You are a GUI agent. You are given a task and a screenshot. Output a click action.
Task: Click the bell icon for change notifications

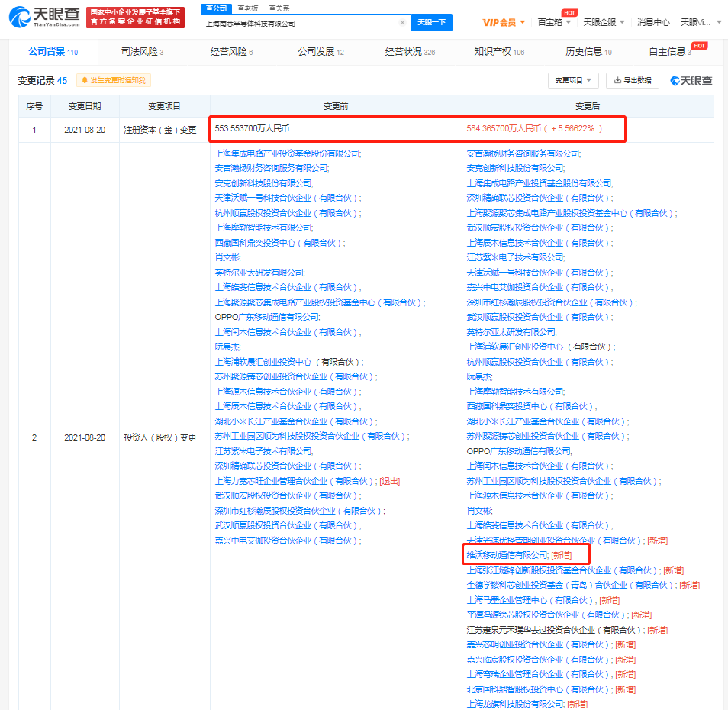[85, 80]
